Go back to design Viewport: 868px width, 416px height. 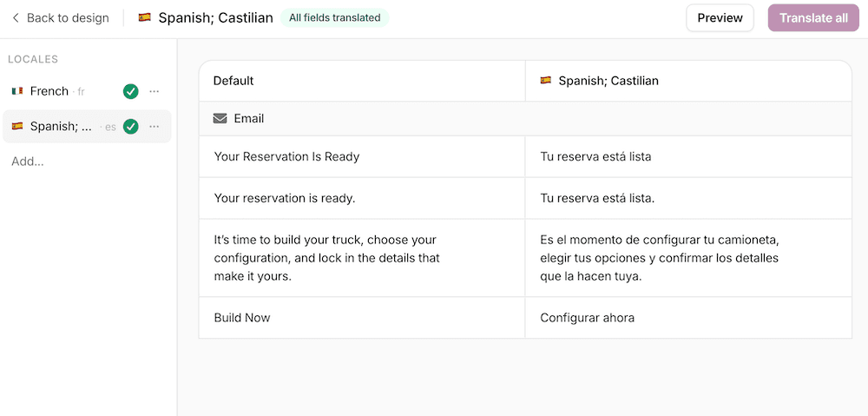[x=61, y=17]
